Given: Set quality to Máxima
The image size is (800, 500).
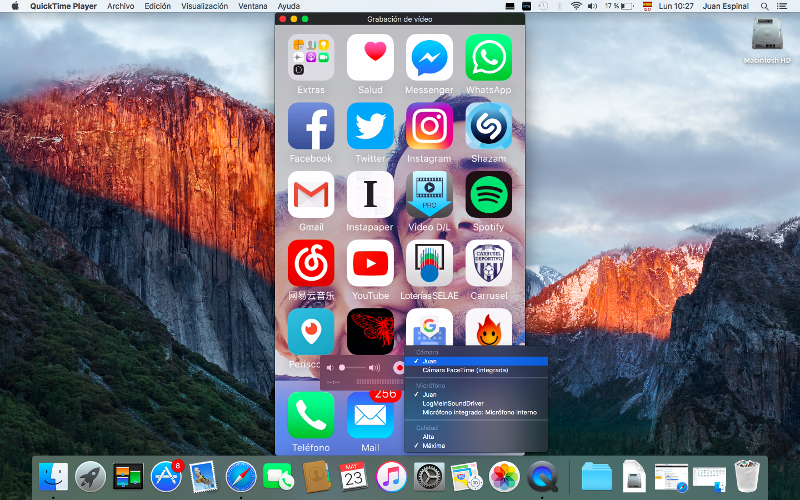Looking at the screenshot, I should [476, 445].
